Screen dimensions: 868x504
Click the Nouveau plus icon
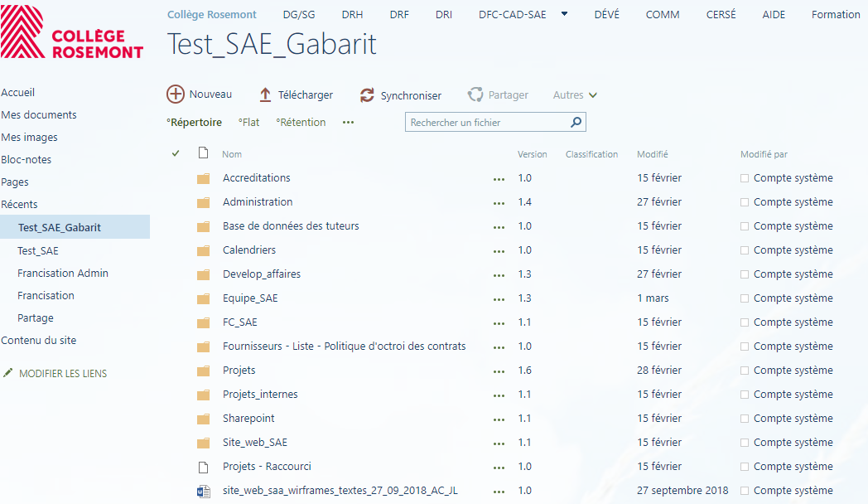[x=176, y=94]
